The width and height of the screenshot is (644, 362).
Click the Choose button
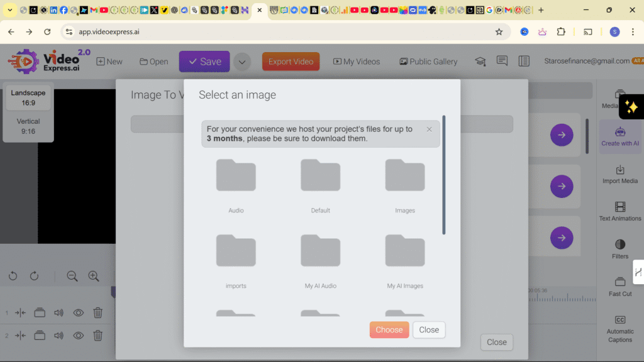click(389, 330)
